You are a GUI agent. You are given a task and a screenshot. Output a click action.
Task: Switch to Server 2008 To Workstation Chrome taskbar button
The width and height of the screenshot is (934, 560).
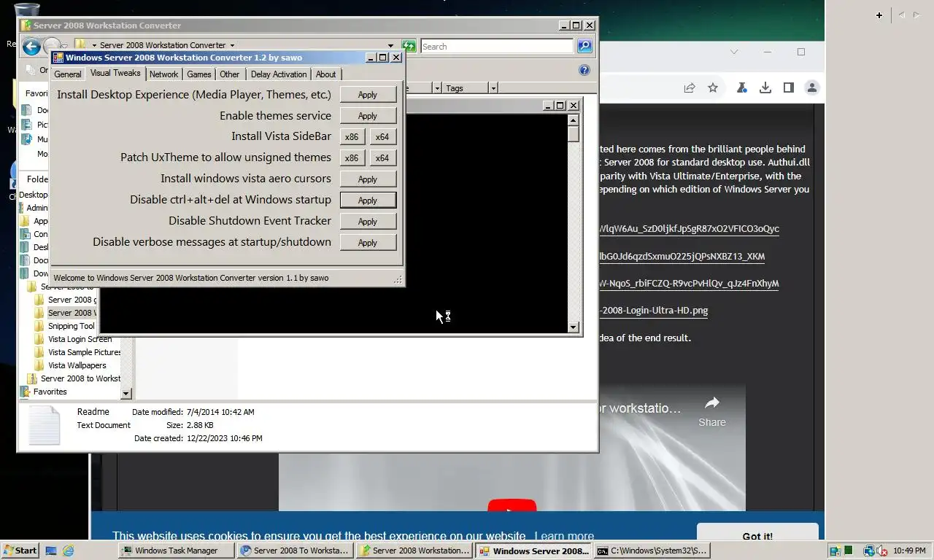[296, 551]
